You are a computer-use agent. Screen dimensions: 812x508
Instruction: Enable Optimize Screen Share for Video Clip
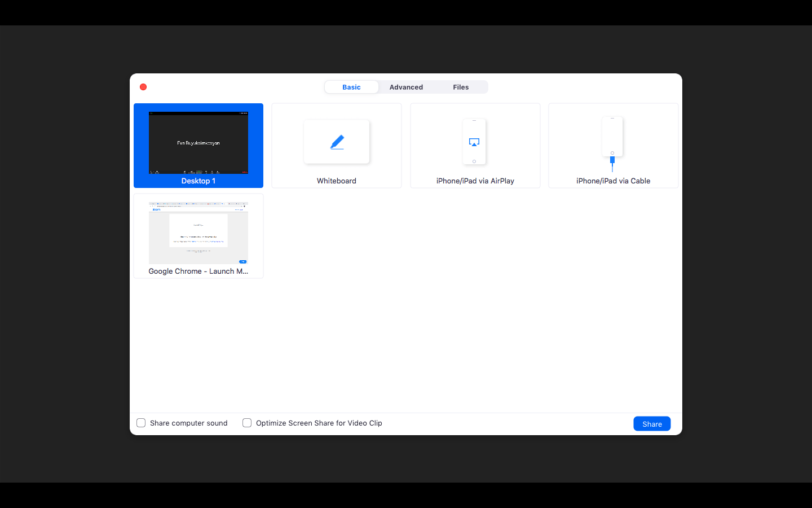tap(247, 423)
